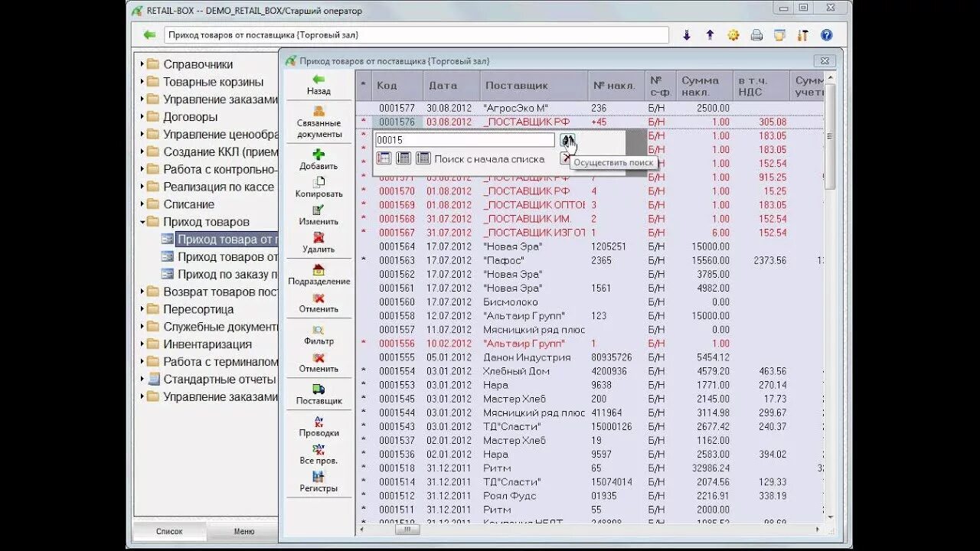Expand the Пересортица folder
The width and height of the screenshot is (980, 551).
tap(142, 309)
